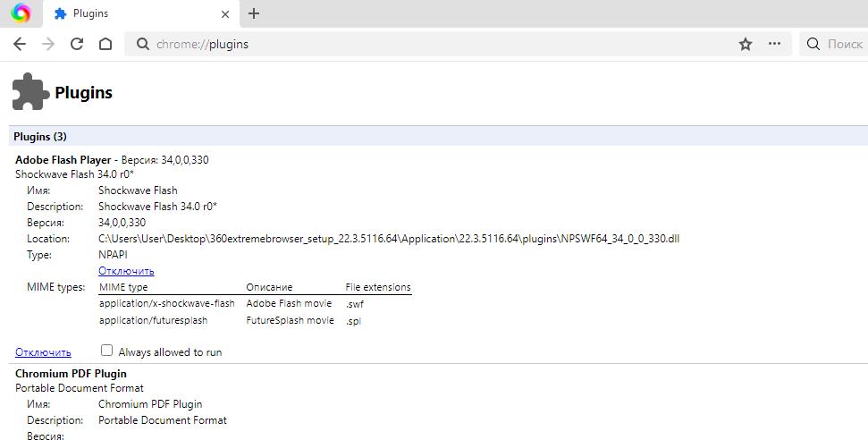The width and height of the screenshot is (868, 440).
Task: Open the home page
Action: pyautogui.click(x=105, y=44)
